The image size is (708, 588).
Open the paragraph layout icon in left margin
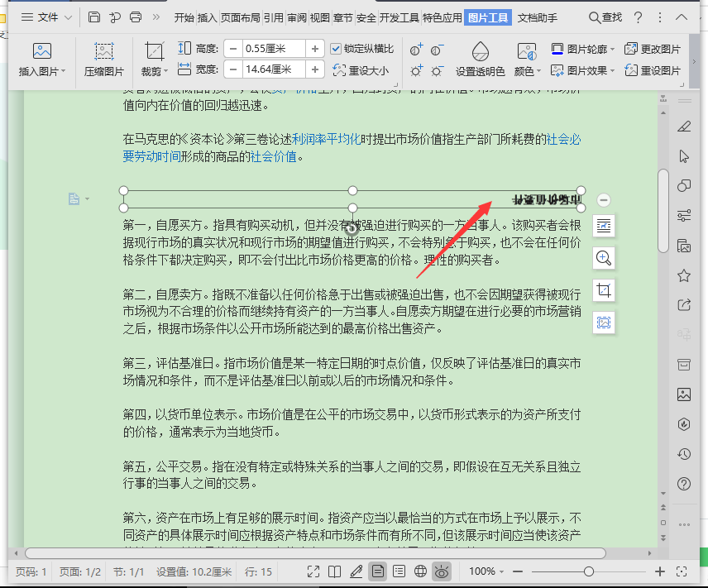point(74,198)
